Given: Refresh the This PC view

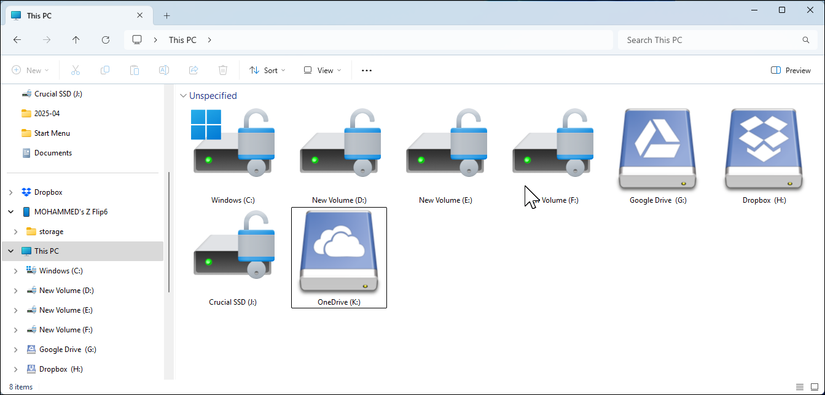Looking at the screenshot, I should [105, 40].
